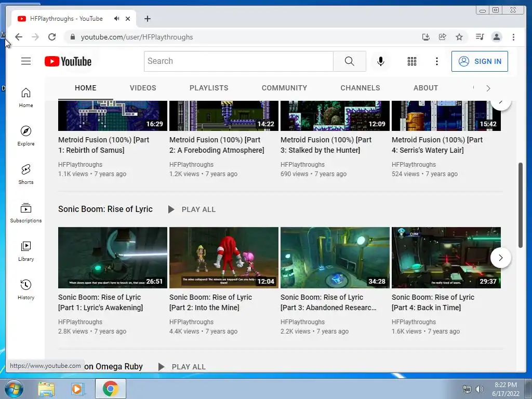This screenshot has height=399, width=532.
Task: Click the YouTube search input field
Action: pos(238,61)
